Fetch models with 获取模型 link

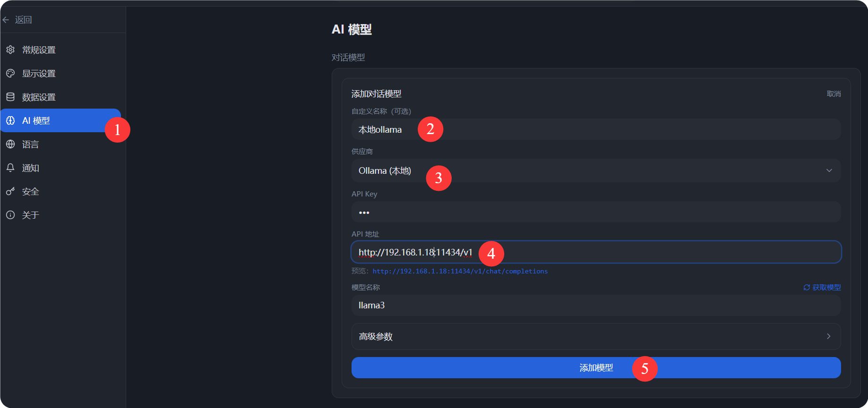pyautogui.click(x=822, y=288)
